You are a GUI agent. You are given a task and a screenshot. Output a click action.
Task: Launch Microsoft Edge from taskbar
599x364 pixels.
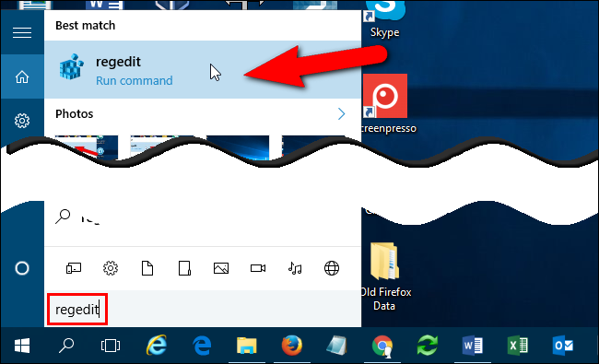coord(202,346)
